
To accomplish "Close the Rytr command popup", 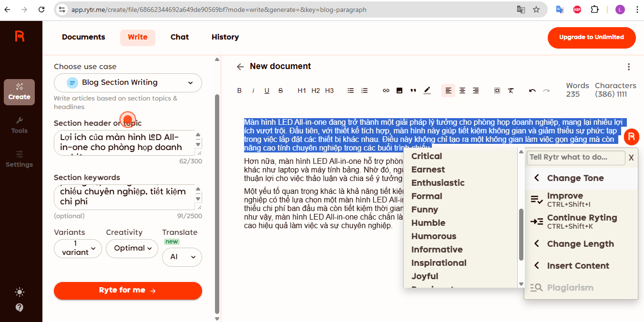I will (631, 158).
